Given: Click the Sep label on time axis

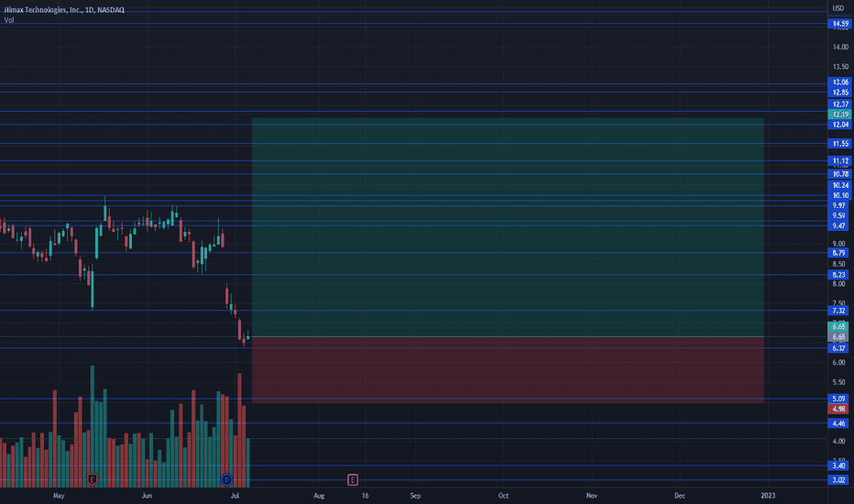Looking at the screenshot, I should (x=416, y=496).
